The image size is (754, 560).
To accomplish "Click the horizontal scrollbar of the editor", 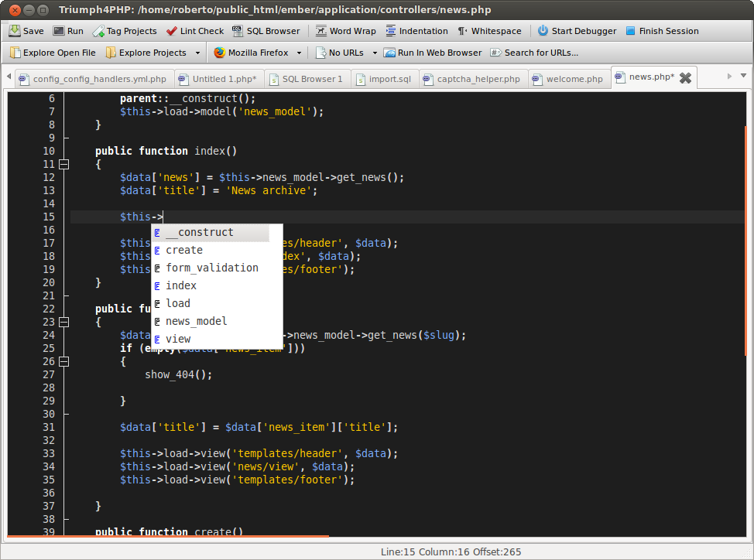I will [x=168, y=535].
